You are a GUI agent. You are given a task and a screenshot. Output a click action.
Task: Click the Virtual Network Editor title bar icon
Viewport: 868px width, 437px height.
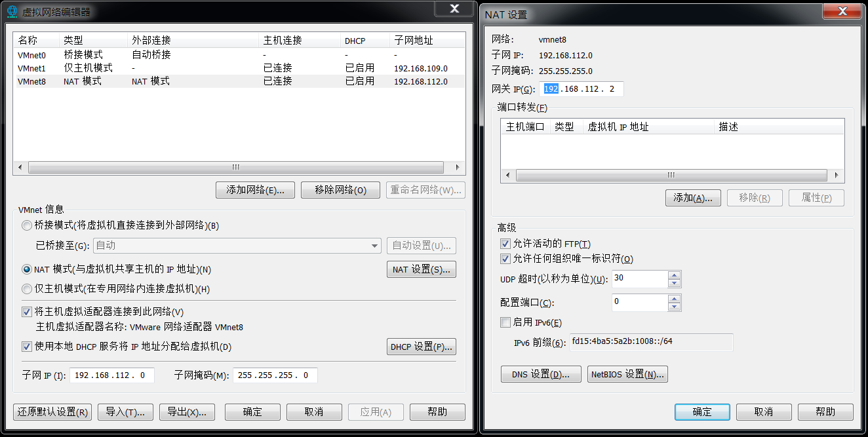point(12,12)
